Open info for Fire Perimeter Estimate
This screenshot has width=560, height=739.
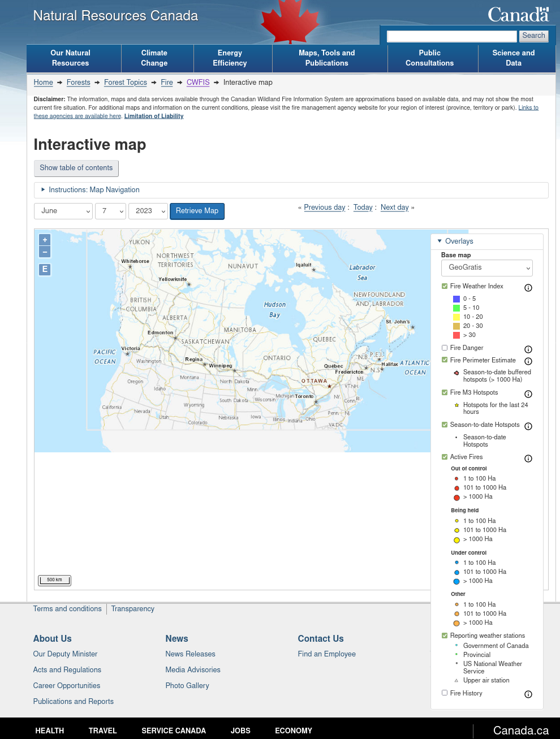[x=528, y=361]
